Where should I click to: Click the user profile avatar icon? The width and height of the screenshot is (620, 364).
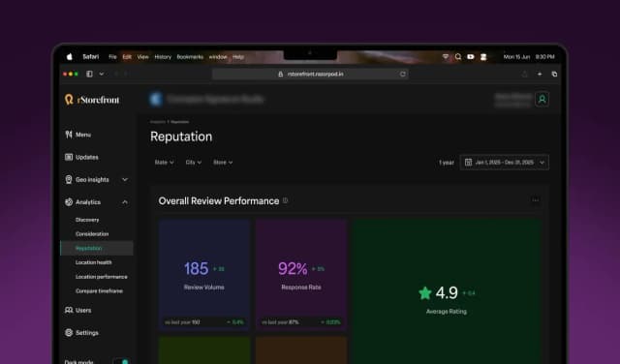pyautogui.click(x=542, y=99)
